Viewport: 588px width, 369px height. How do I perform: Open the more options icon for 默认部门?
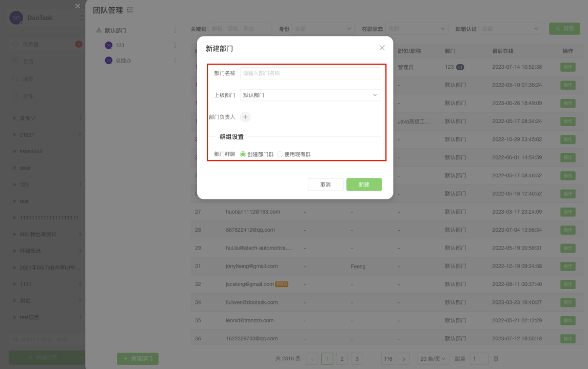click(175, 31)
